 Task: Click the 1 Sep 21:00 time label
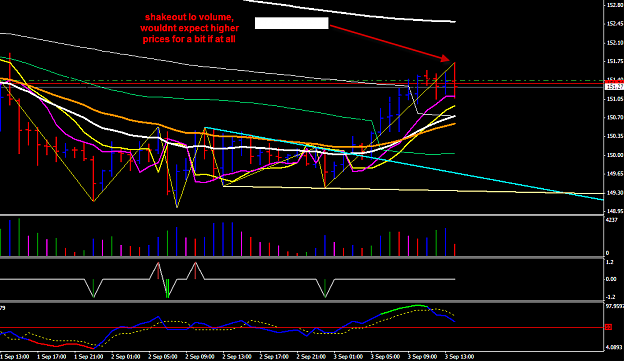[x=88, y=356]
